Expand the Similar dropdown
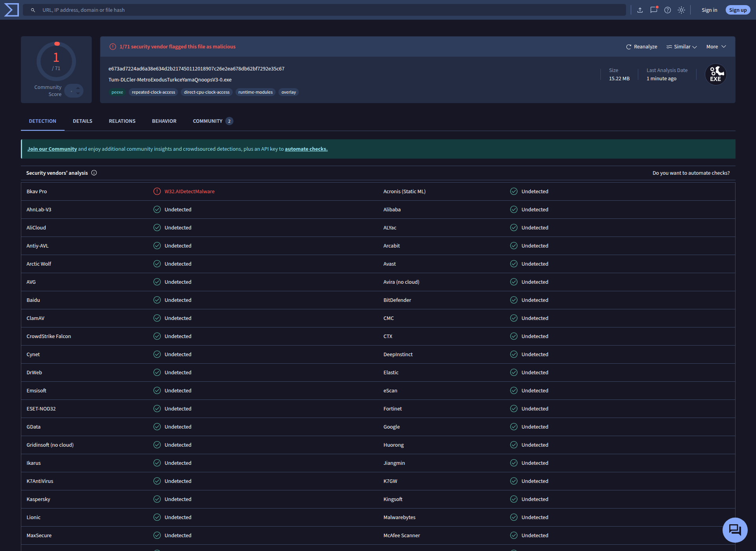 pos(682,47)
